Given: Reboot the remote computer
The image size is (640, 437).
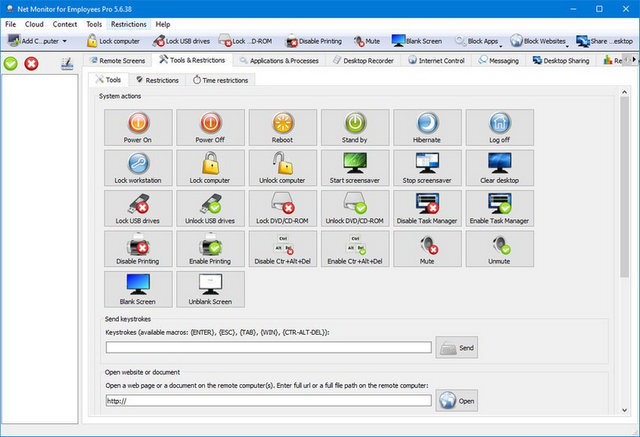Looking at the screenshot, I should pos(283,127).
